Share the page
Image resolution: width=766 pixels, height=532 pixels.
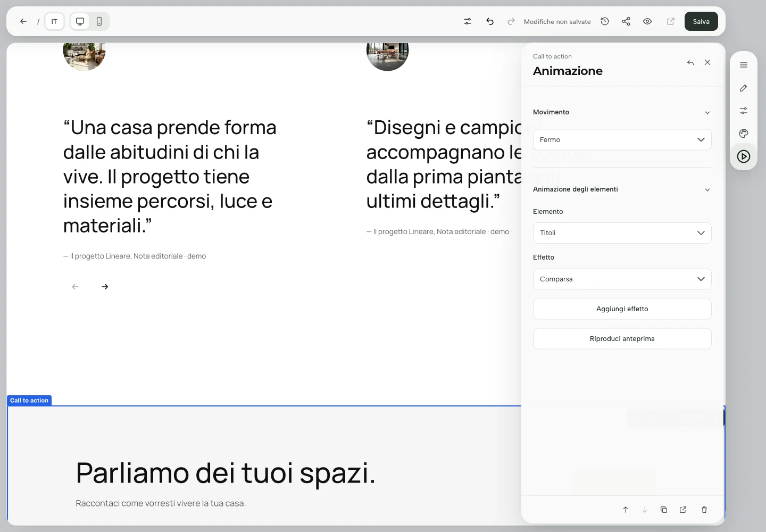(626, 21)
